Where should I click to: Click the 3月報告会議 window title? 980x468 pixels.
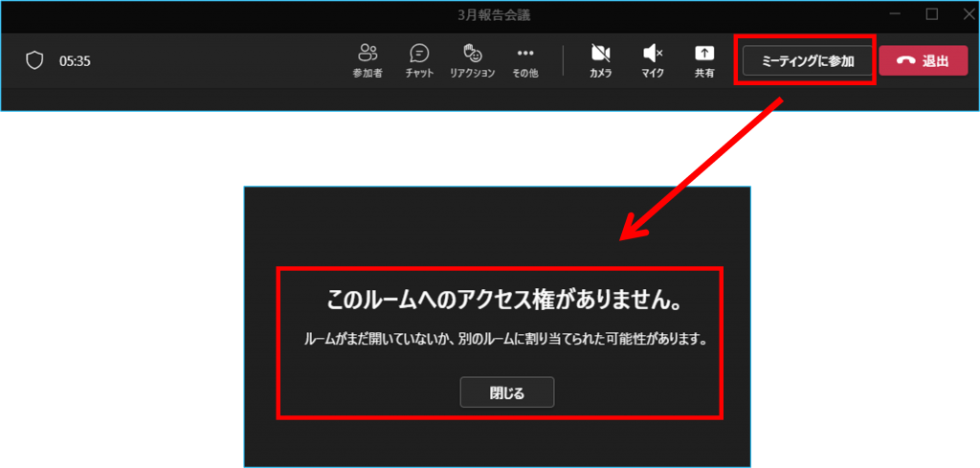pos(494,15)
